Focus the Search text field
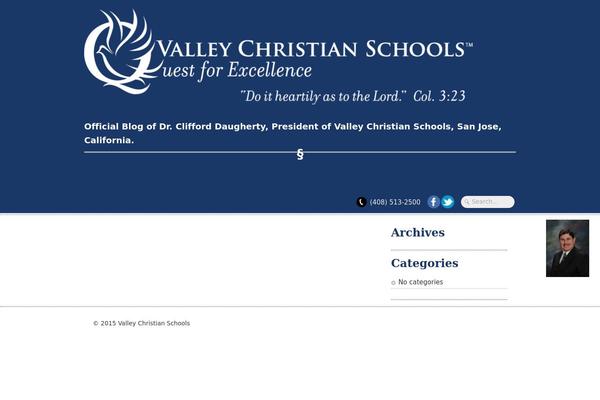Screen dimensions: 600x400 tap(488, 202)
